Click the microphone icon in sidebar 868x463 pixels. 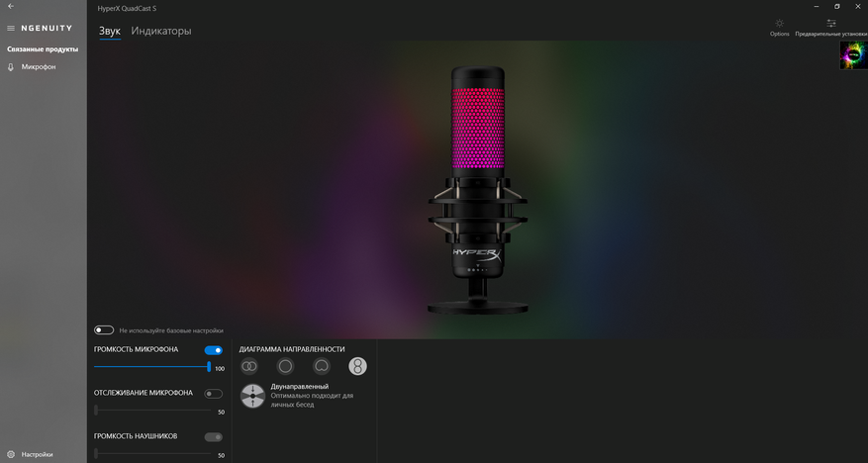tap(11, 67)
